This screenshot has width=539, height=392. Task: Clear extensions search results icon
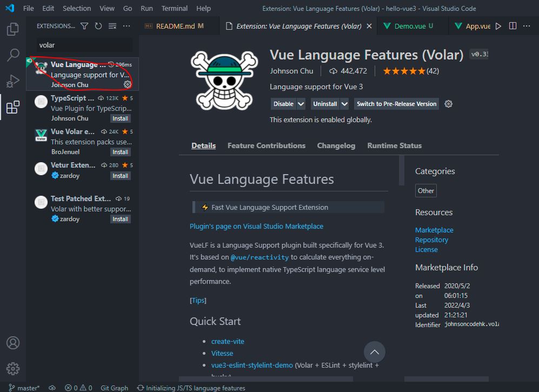[x=112, y=26]
